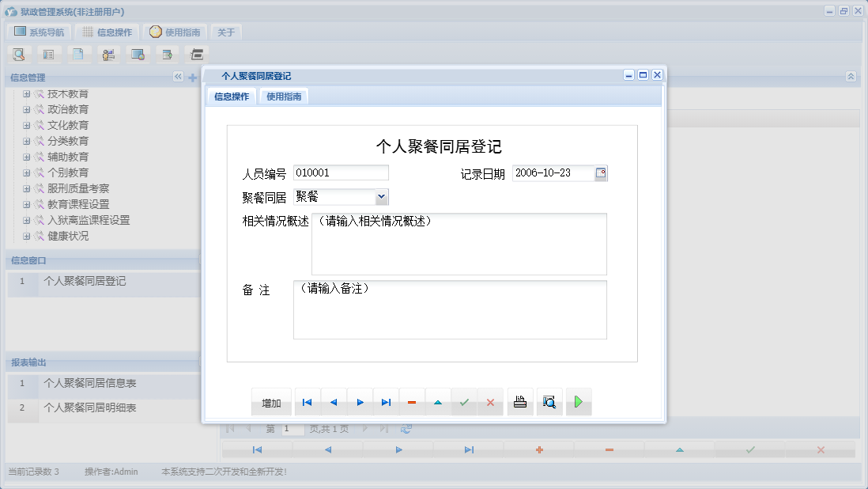Delete the current record with the red minus icon

pyautogui.click(x=411, y=401)
